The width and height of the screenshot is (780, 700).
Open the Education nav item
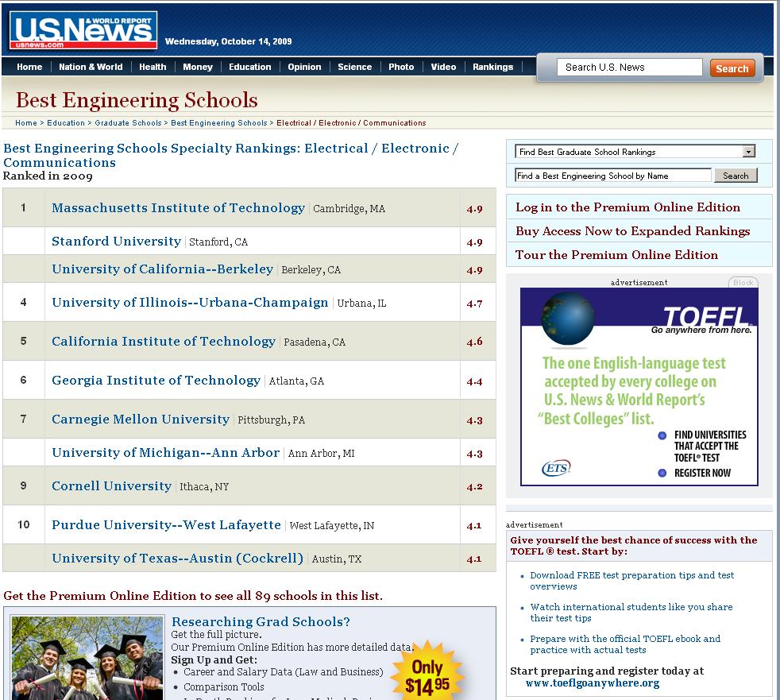click(x=249, y=67)
